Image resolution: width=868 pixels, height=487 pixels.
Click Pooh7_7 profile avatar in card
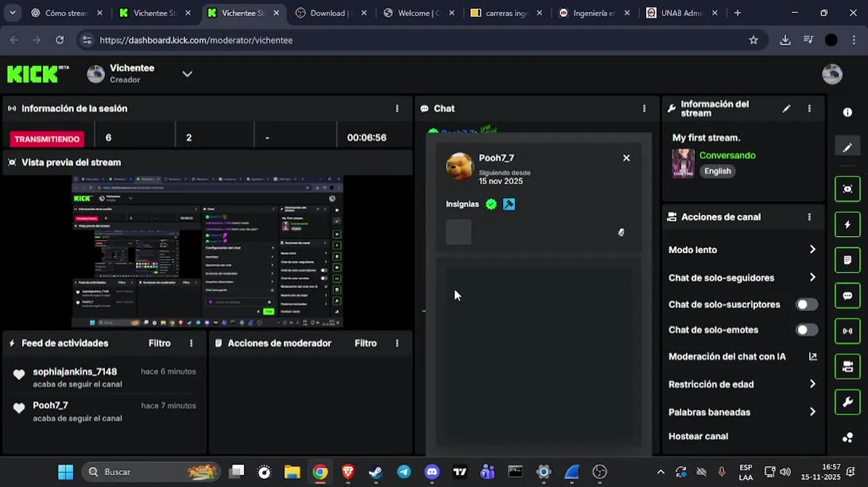point(460,167)
